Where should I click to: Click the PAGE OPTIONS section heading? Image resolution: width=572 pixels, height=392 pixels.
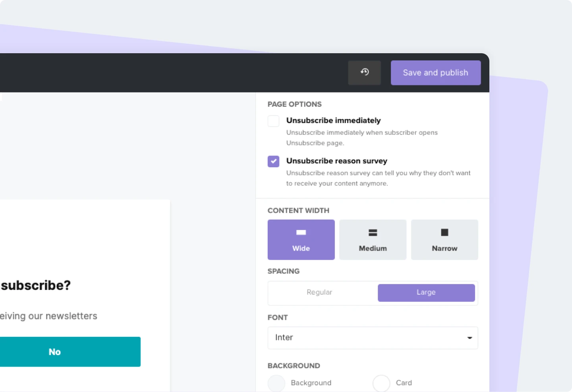point(295,104)
